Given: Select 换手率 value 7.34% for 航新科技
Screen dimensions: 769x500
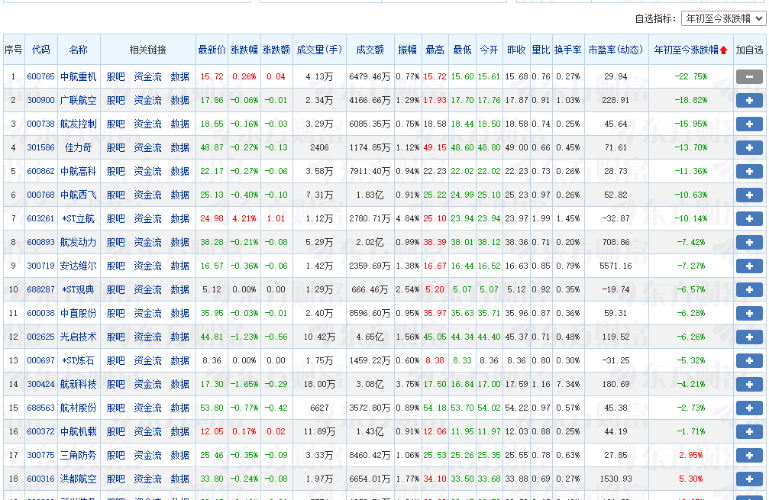Looking at the screenshot, I should pos(568,384).
